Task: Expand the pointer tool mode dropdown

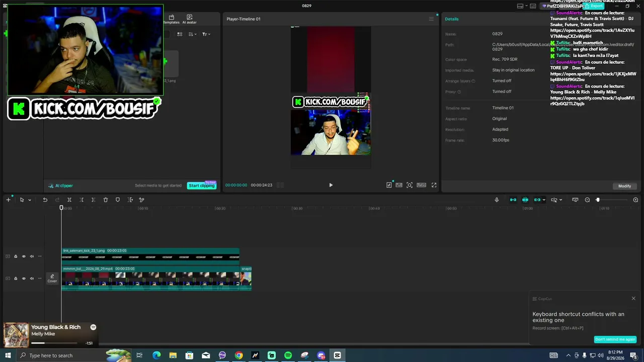Action: [29, 200]
